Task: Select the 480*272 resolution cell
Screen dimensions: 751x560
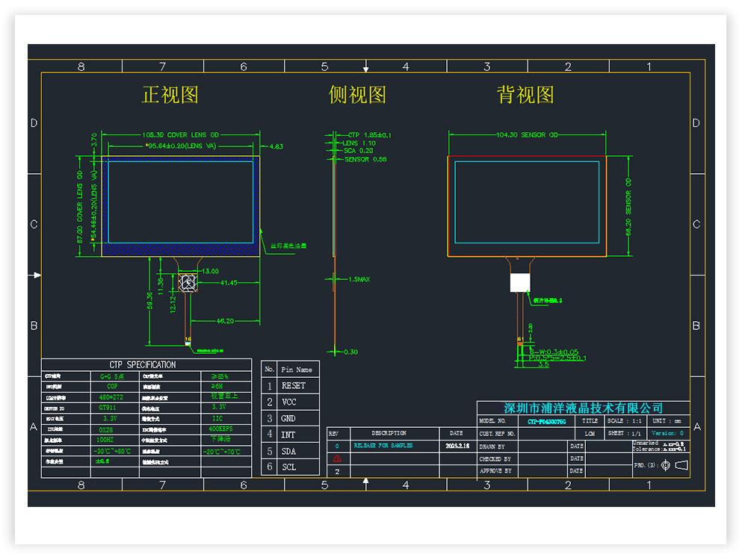Action: [x=111, y=397]
